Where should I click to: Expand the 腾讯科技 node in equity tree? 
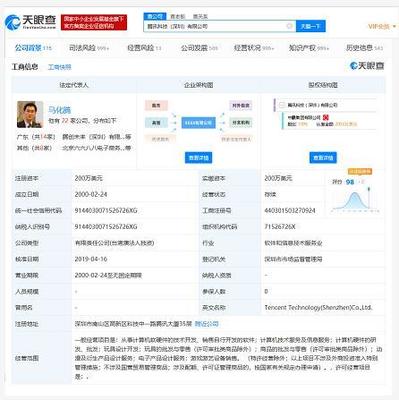pos(282,105)
